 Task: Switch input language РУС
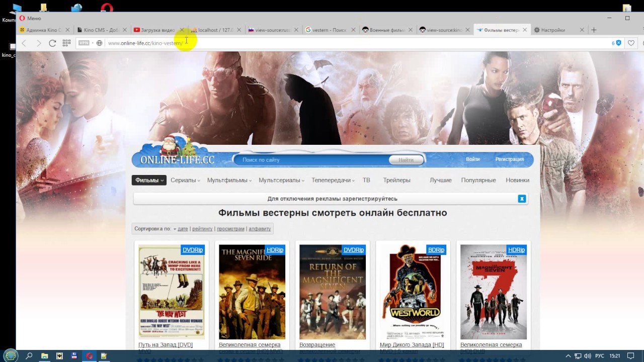coord(600,356)
